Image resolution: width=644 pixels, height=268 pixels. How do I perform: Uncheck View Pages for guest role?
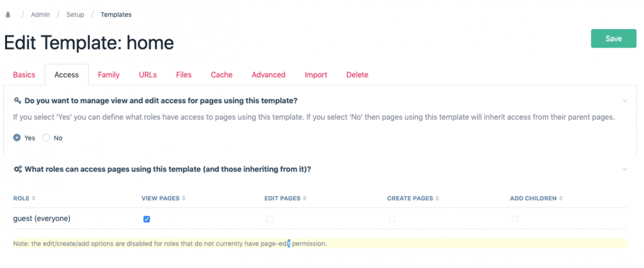coord(147,219)
